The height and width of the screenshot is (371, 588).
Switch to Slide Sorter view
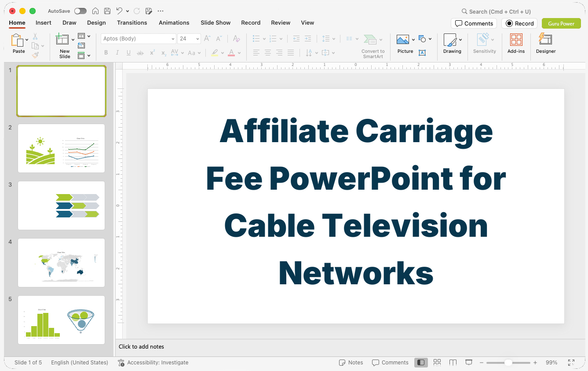tap(437, 362)
